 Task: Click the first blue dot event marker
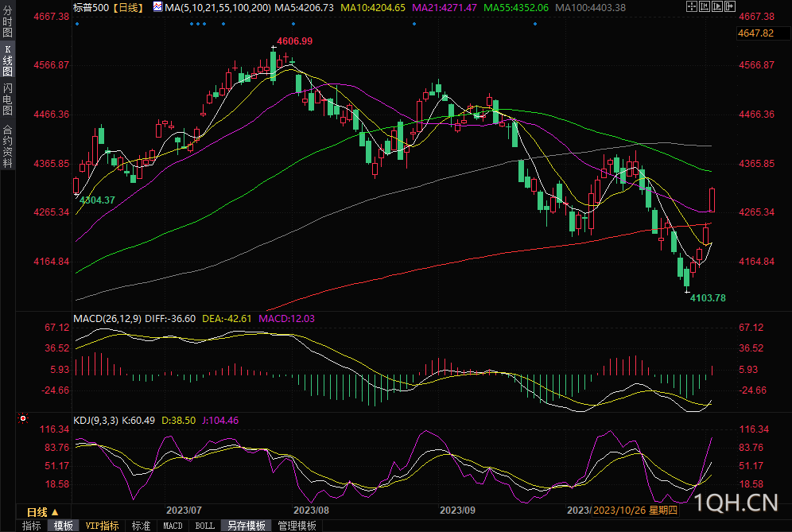click(76, 23)
